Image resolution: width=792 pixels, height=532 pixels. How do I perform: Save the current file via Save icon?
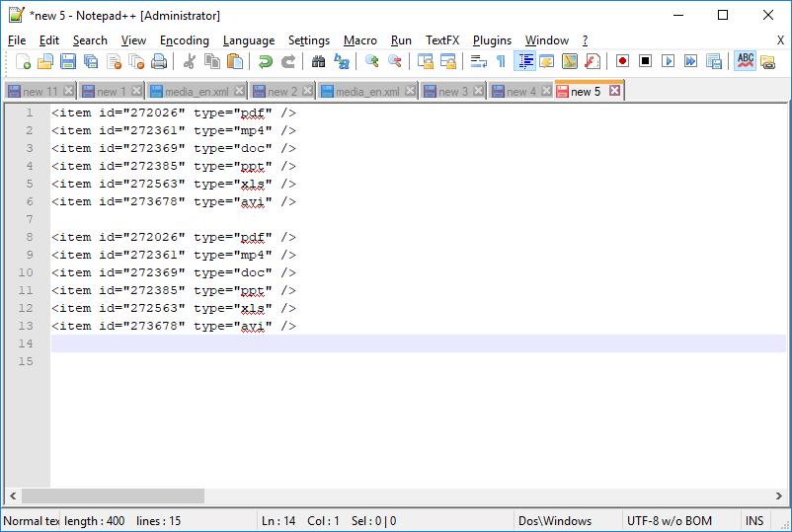point(68,61)
